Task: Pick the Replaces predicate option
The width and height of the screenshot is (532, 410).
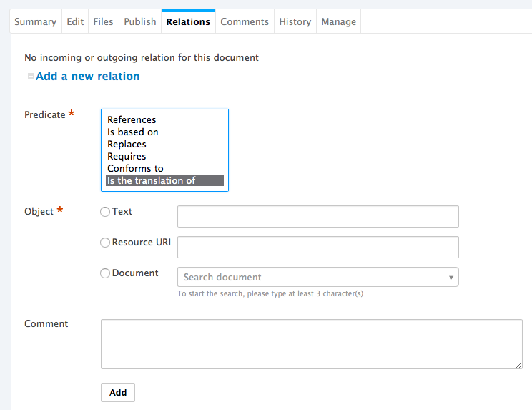Action: click(165, 145)
